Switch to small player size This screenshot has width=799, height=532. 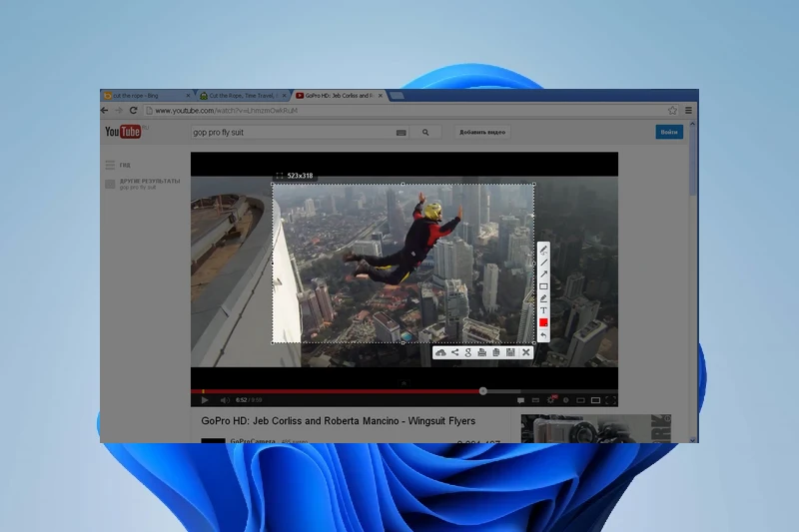(580, 400)
